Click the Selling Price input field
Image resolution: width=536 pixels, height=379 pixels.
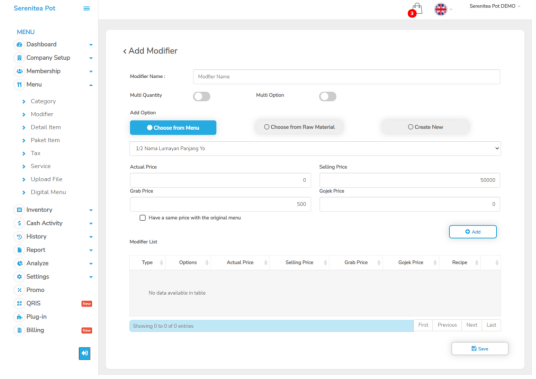(x=410, y=180)
